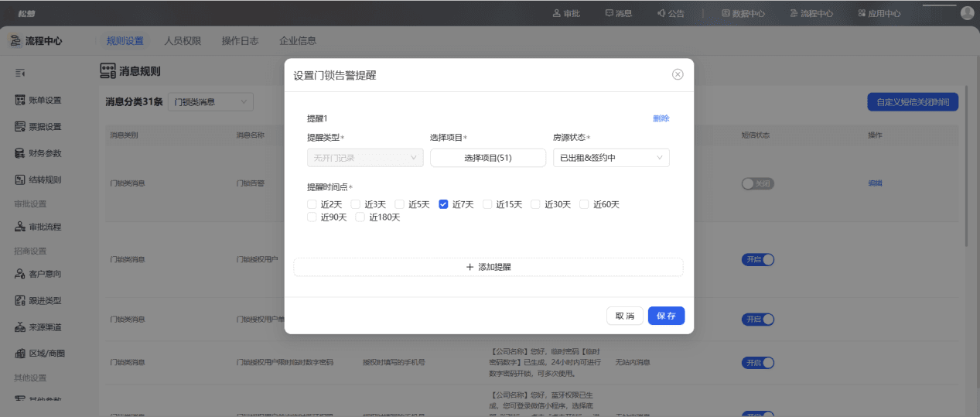The height and width of the screenshot is (417, 980).
Task: Open the 流程中心 top bar icon
Action: coord(794,13)
